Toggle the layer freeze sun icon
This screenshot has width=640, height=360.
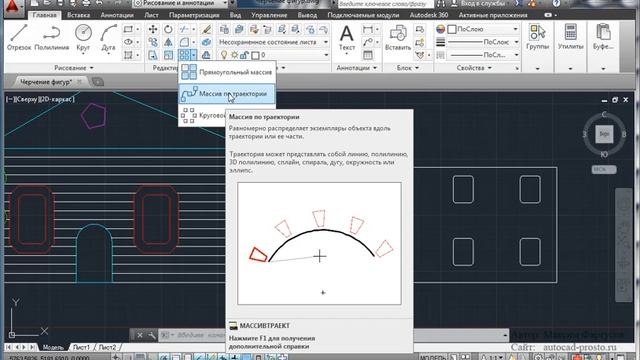(234, 55)
